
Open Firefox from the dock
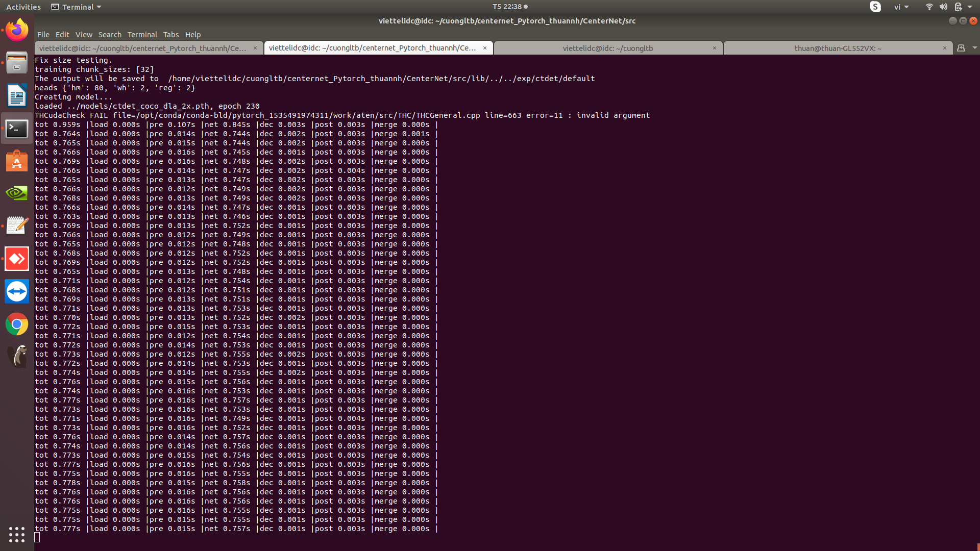point(17,30)
